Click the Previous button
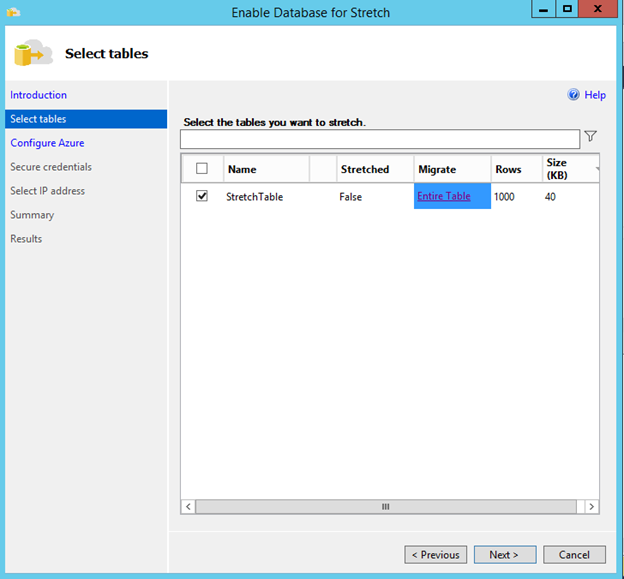The image size is (624, 579). [x=436, y=554]
